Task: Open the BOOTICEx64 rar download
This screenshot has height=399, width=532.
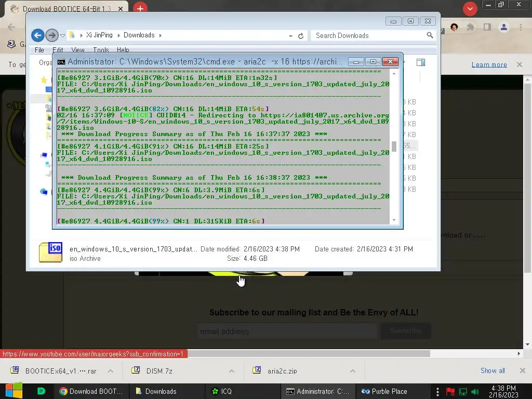Action: click(x=54, y=371)
